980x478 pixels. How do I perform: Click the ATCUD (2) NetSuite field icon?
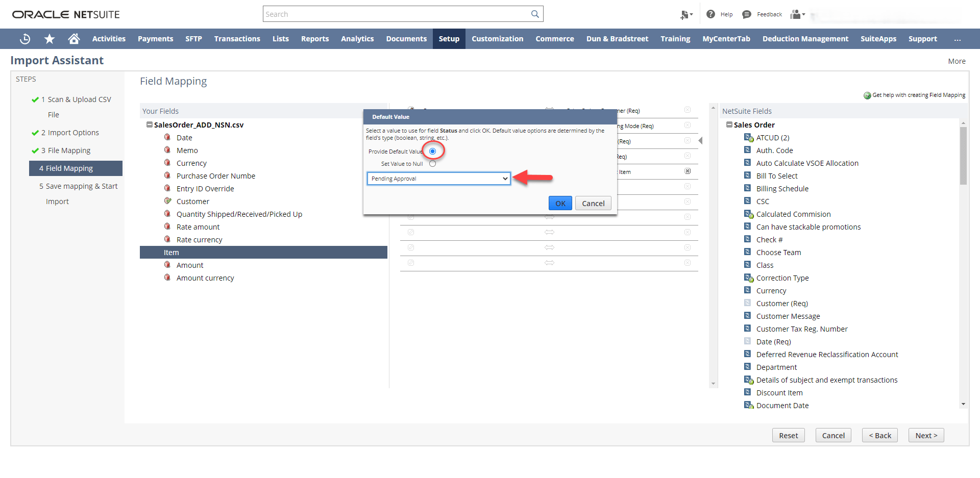tap(748, 137)
